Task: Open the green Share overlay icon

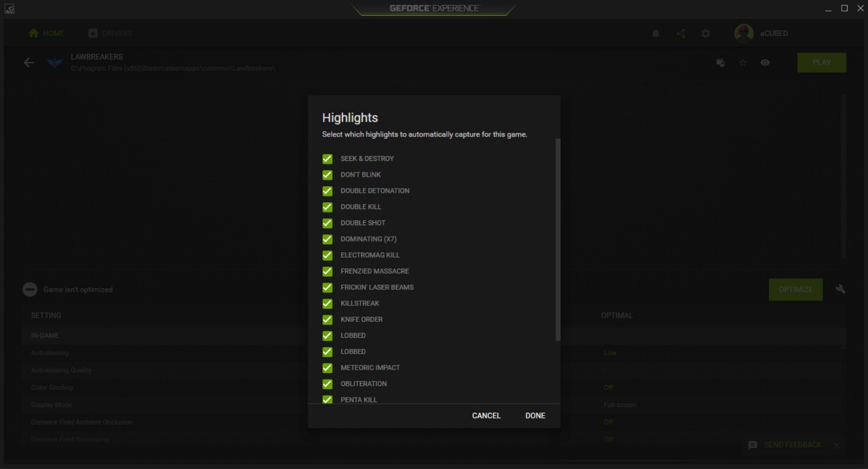Action: pyautogui.click(x=681, y=33)
